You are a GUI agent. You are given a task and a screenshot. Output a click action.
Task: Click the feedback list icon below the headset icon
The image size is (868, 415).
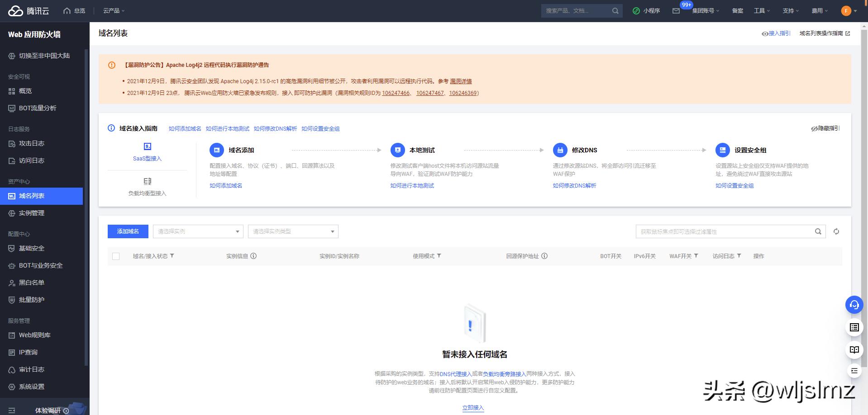[854, 327]
